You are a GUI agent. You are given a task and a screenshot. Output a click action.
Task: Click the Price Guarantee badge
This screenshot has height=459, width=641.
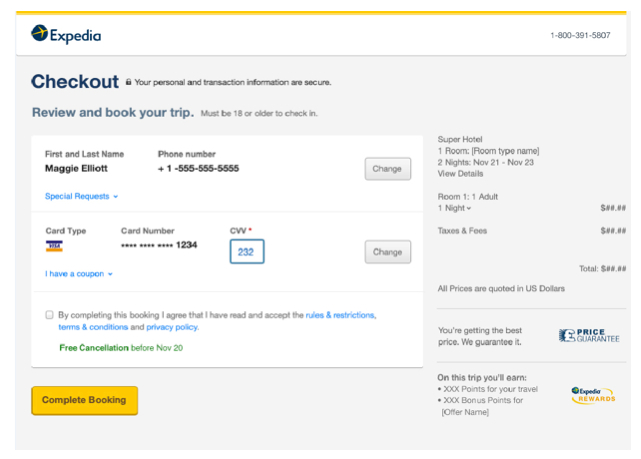(589, 336)
